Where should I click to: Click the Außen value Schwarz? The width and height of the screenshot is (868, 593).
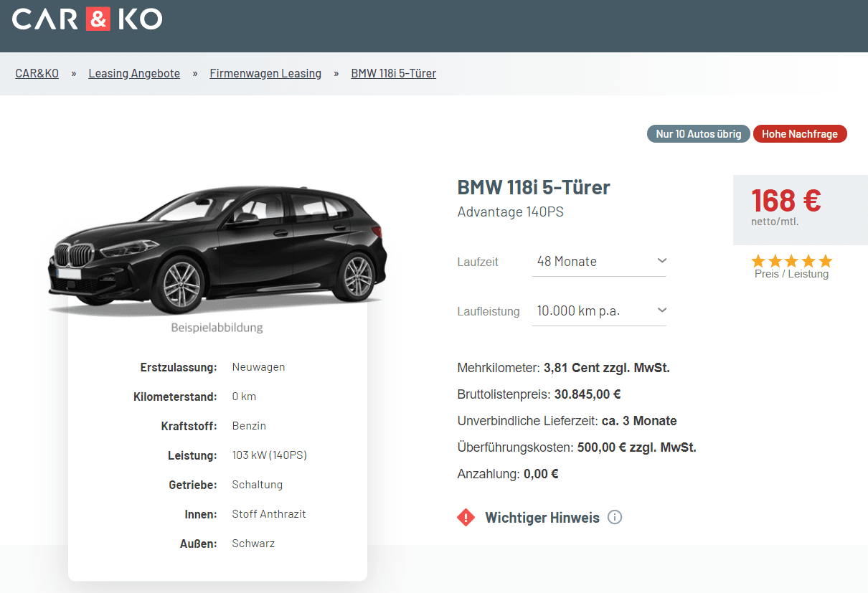[x=253, y=544]
